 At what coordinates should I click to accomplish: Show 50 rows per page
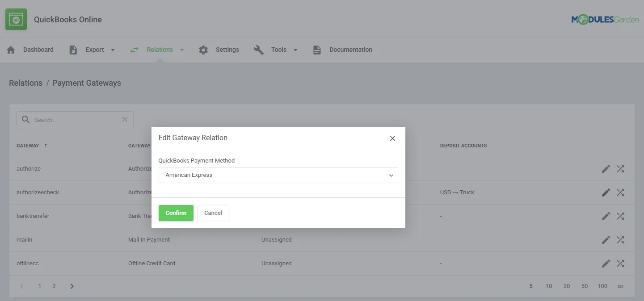coord(585,286)
